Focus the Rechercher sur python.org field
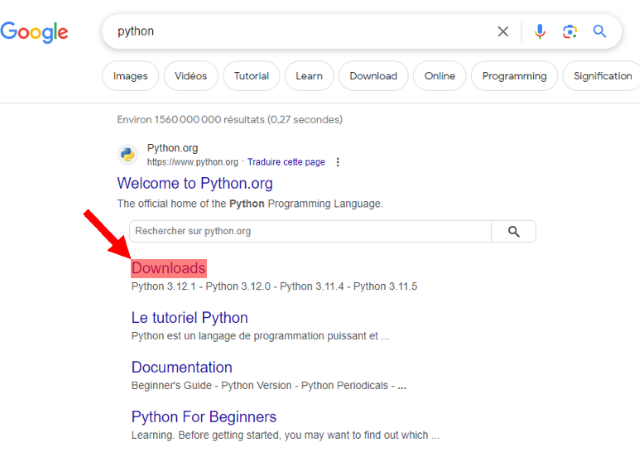 310,231
